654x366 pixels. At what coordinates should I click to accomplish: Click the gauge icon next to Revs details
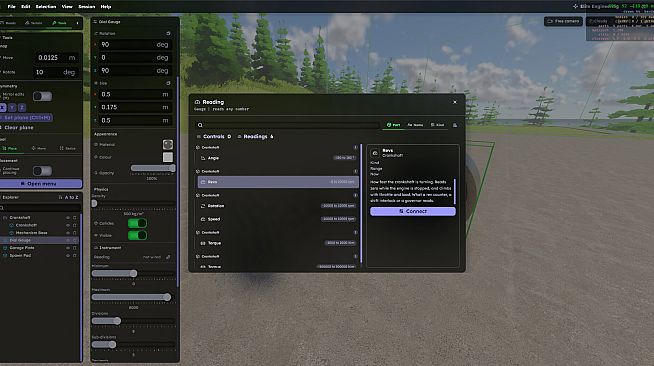pos(375,153)
